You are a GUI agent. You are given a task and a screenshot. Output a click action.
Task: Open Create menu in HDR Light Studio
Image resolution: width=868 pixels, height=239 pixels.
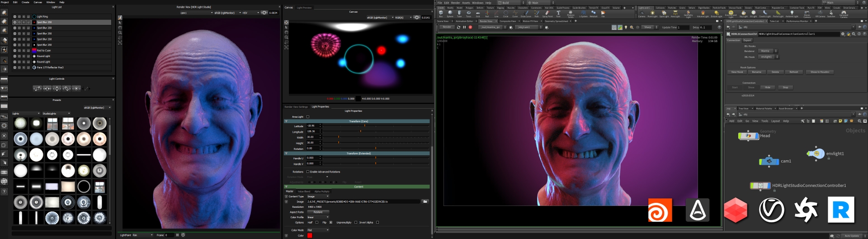pos(25,2)
